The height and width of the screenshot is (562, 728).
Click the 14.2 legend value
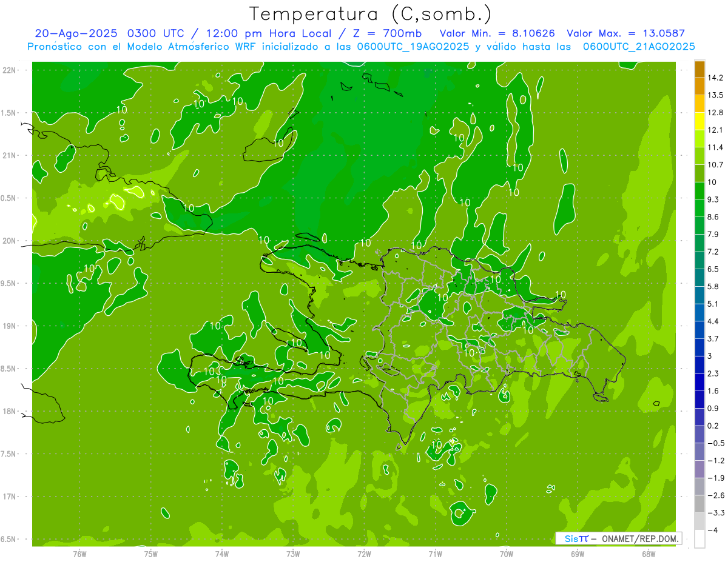tap(715, 78)
